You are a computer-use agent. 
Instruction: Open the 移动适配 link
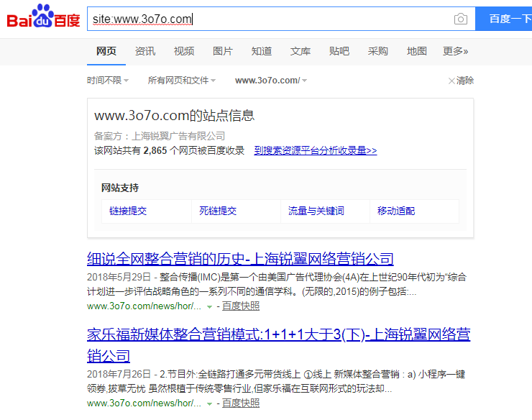pos(396,211)
